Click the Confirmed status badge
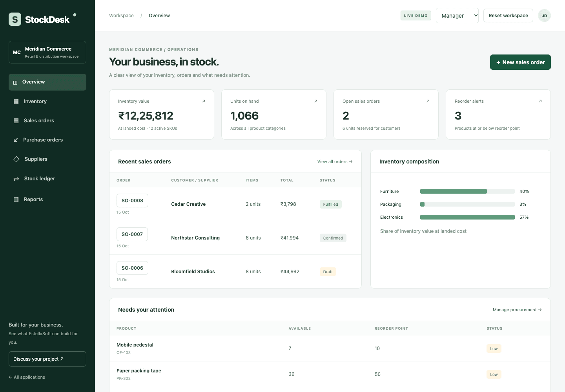The width and height of the screenshot is (565, 392). click(x=333, y=238)
